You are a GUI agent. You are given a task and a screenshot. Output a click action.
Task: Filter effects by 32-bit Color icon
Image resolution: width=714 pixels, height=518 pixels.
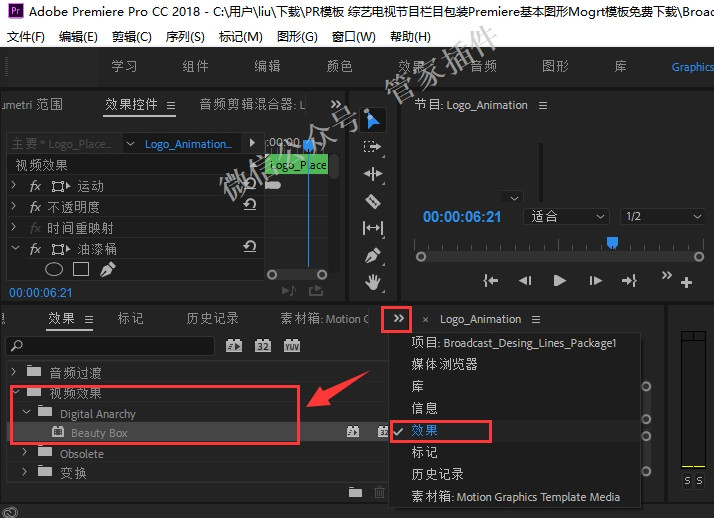pos(263,346)
